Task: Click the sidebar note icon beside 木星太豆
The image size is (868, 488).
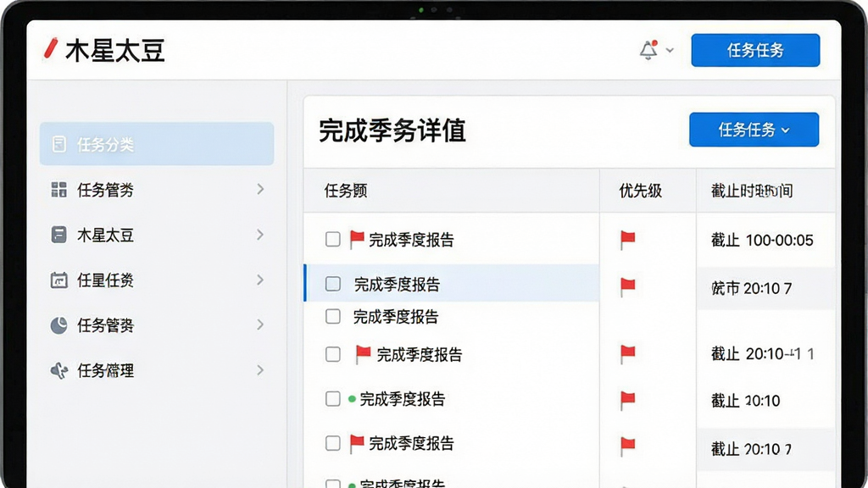Action: (58, 235)
